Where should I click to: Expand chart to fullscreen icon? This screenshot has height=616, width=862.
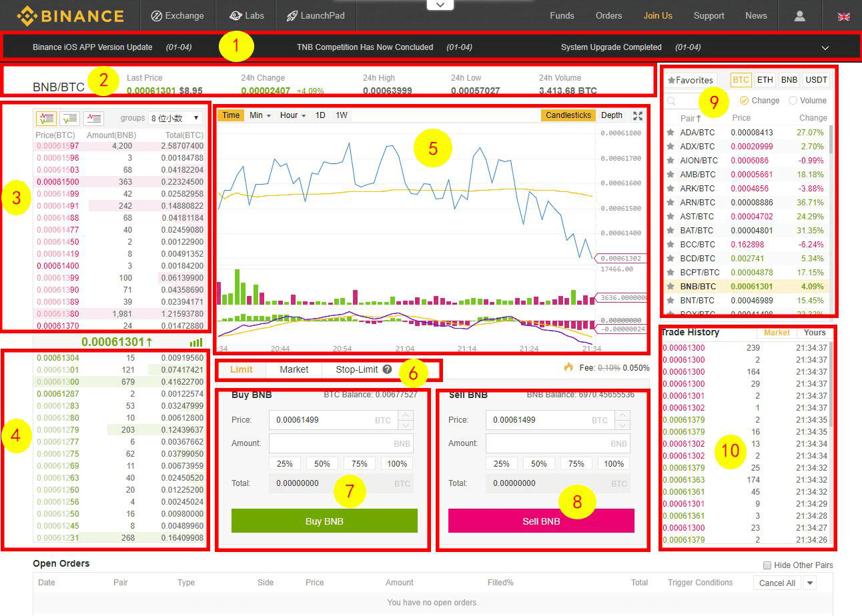coord(637,115)
